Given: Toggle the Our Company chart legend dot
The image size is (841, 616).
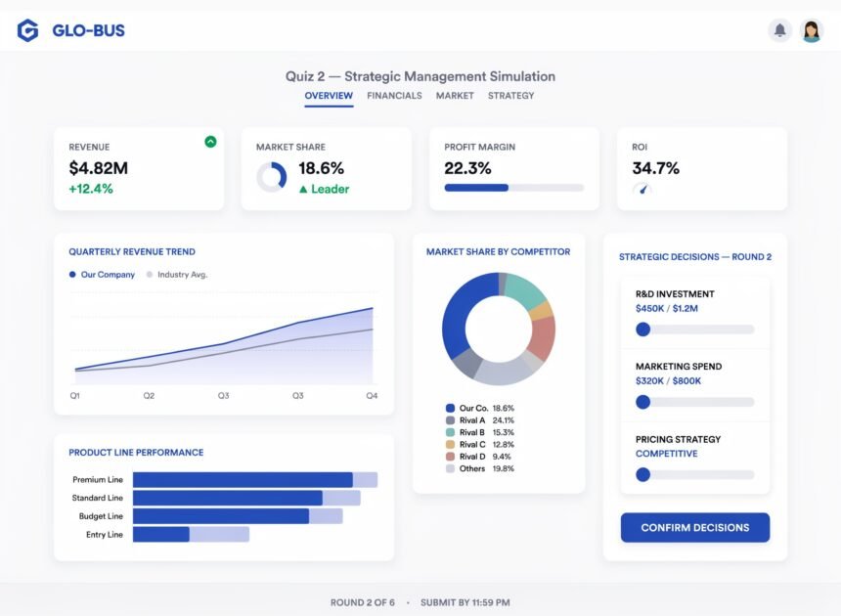Looking at the screenshot, I should (72, 275).
